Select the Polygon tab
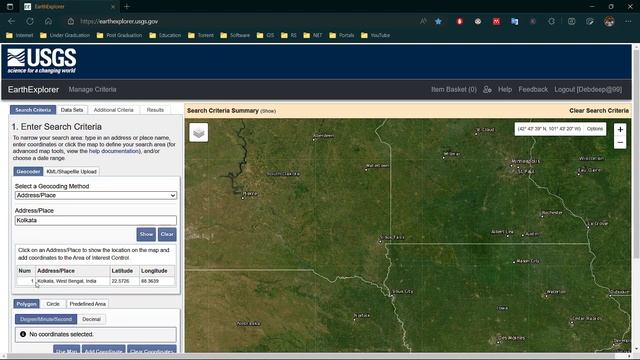 point(27,304)
